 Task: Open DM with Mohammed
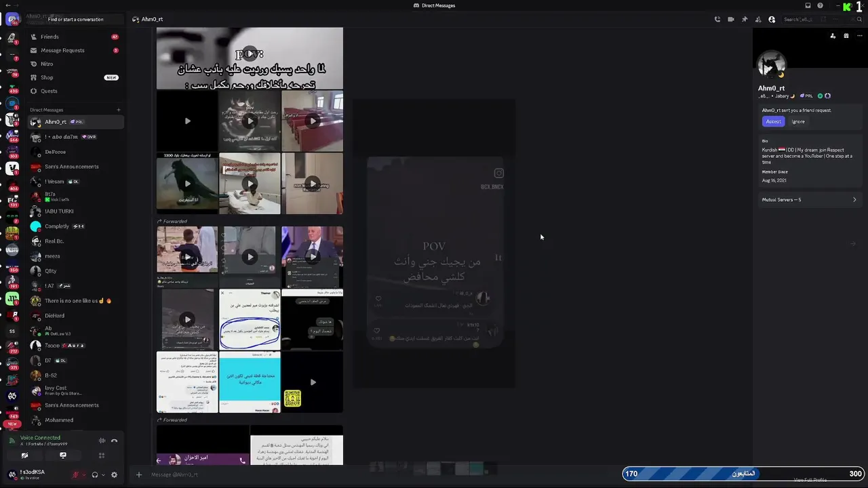point(75,420)
